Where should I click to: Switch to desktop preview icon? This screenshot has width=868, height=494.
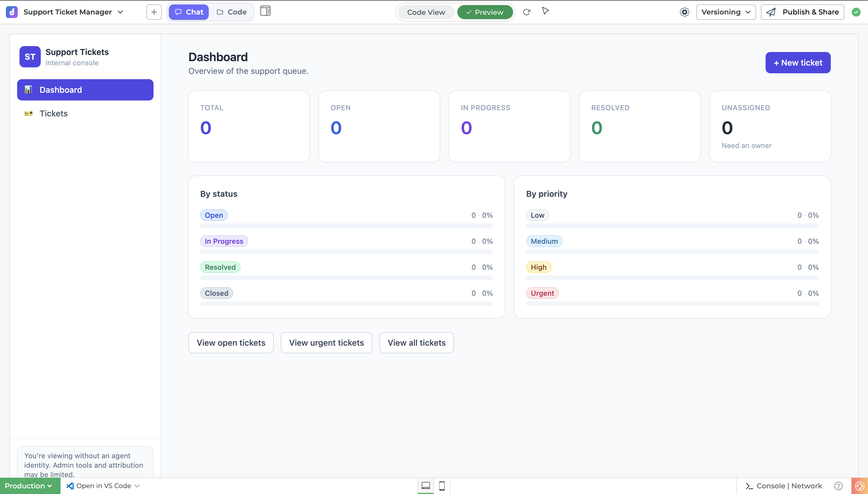(x=426, y=486)
